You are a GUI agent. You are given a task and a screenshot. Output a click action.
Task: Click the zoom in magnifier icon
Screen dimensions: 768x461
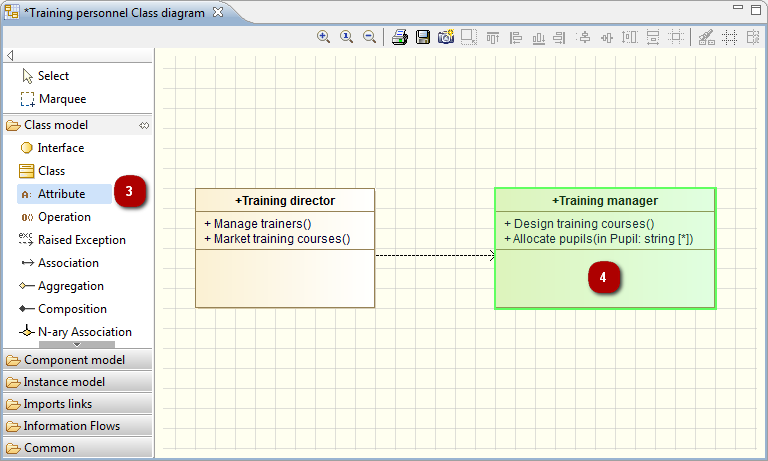(x=324, y=37)
